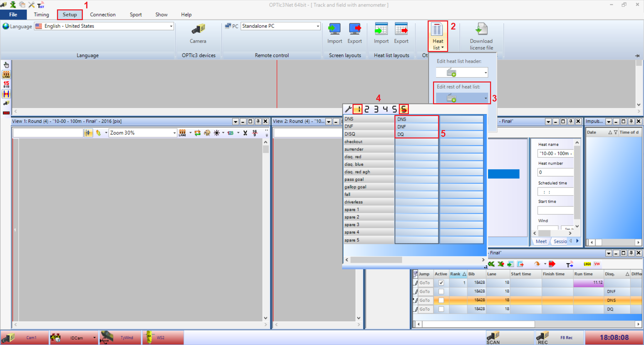This screenshot has width=644, height=345.
Task: Click the REC F8 record button
Action: pyautogui.click(x=559, y=338)
